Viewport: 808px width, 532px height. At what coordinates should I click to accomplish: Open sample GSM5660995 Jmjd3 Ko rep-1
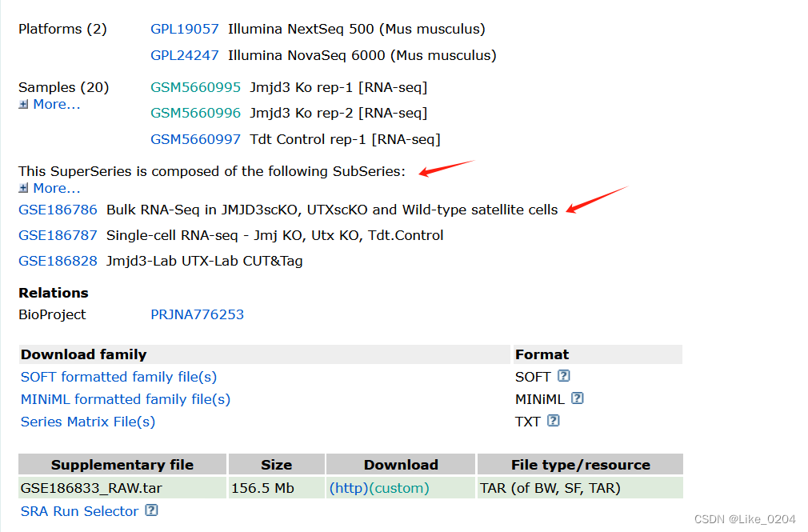coord(195,87)
